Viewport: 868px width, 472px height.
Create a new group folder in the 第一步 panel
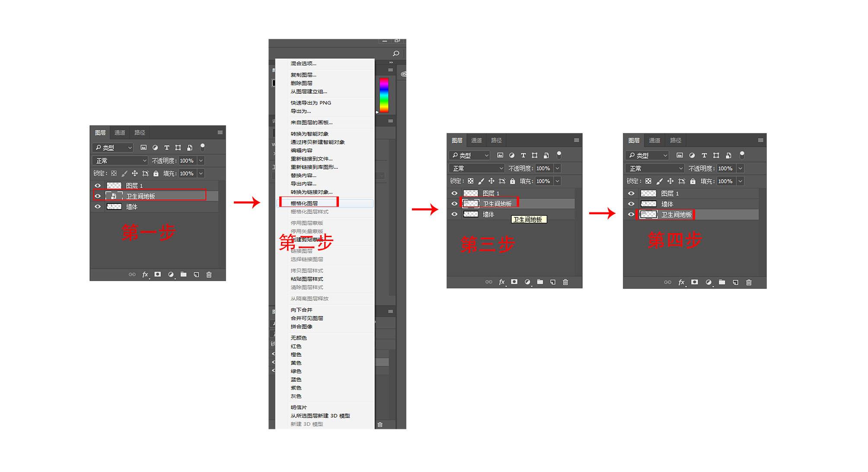[183, 275]
